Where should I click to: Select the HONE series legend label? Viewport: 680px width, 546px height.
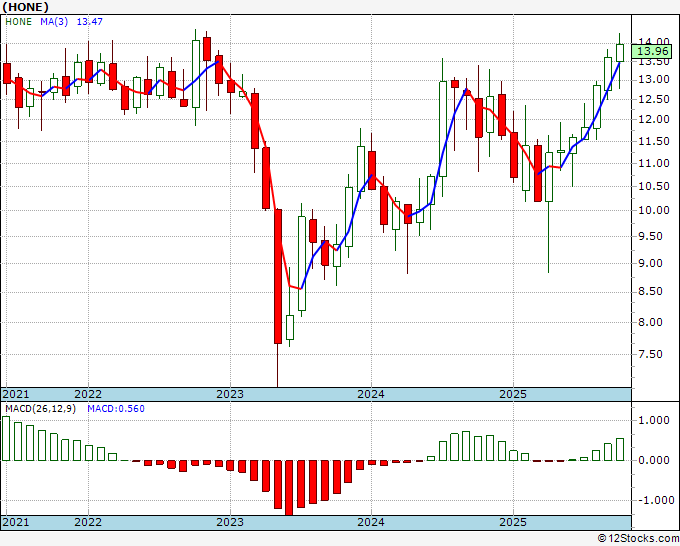[x=18, y=22]
